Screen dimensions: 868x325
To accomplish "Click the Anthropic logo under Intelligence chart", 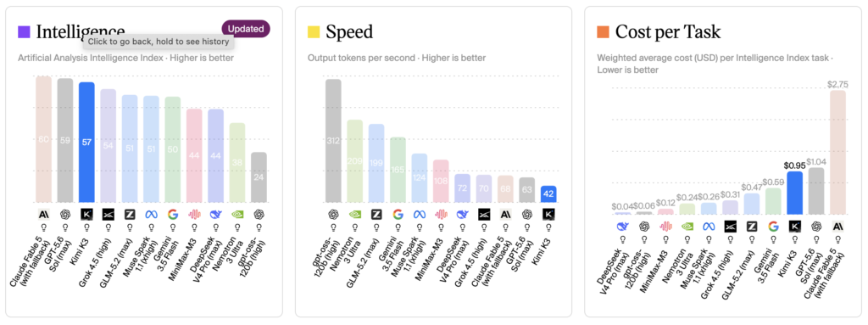I will 44,214.
